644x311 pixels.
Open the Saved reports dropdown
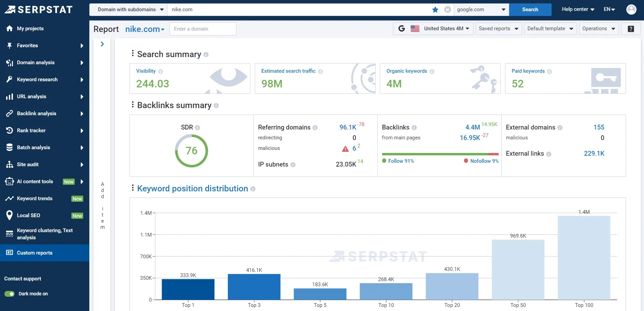(x=499, y=29)
